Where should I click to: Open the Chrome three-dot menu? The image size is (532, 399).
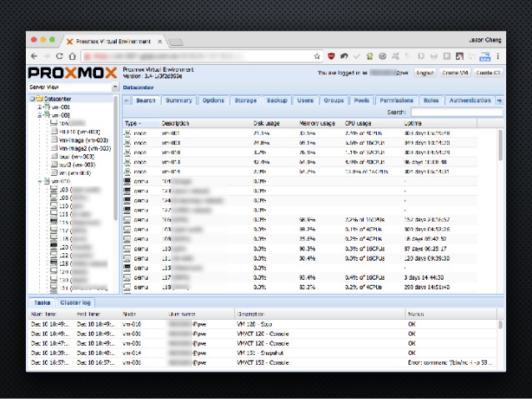498,57
